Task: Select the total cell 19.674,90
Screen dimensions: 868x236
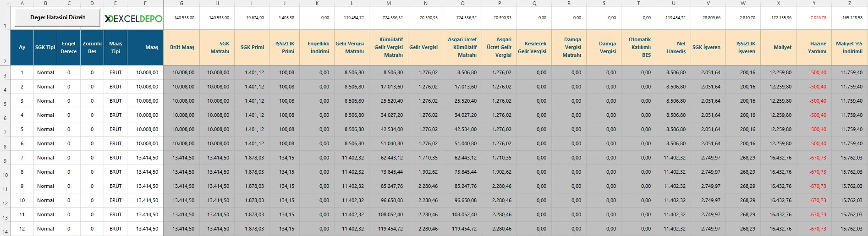Action: click(252, 18)
